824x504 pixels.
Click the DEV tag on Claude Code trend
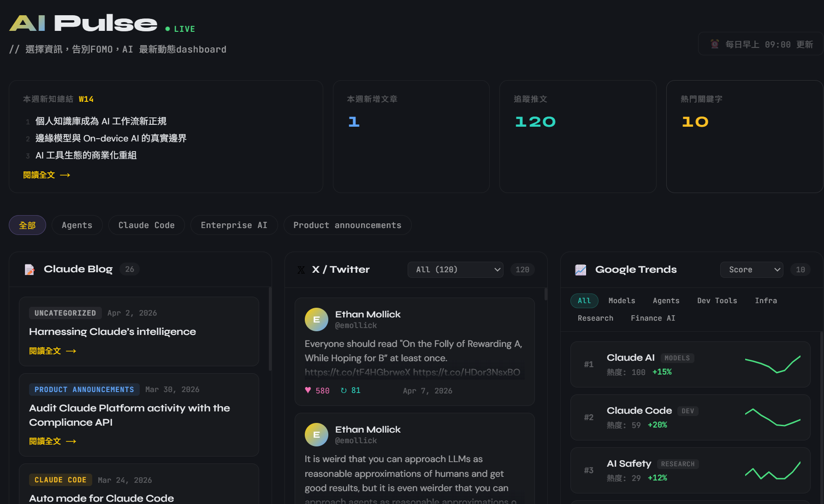click(x=688, y=411)
